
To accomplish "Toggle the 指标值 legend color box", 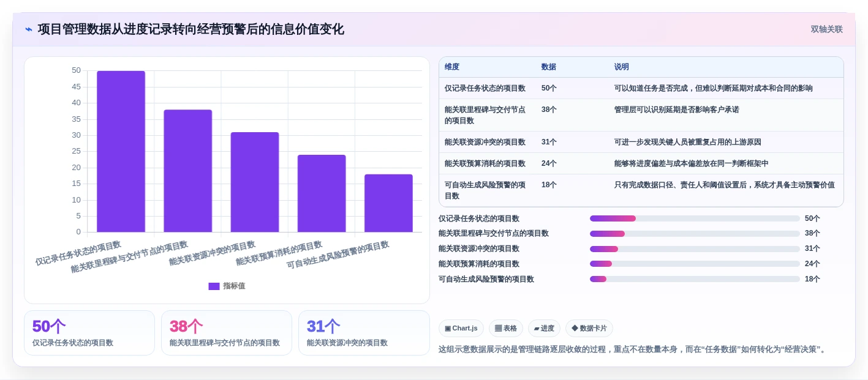I will pos(214,286).
